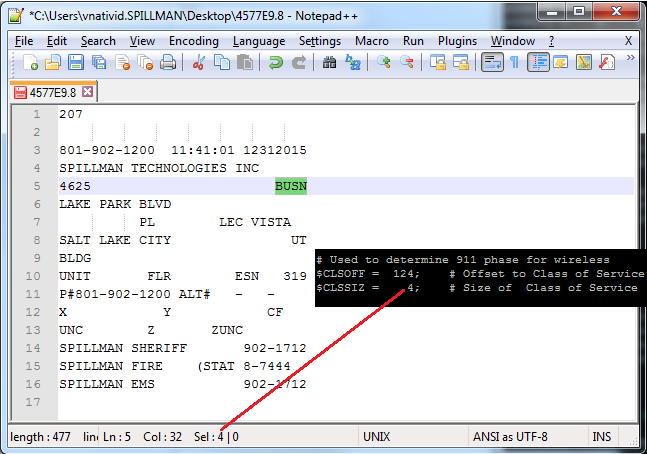Click the Close All documents icon

point(145,63)
